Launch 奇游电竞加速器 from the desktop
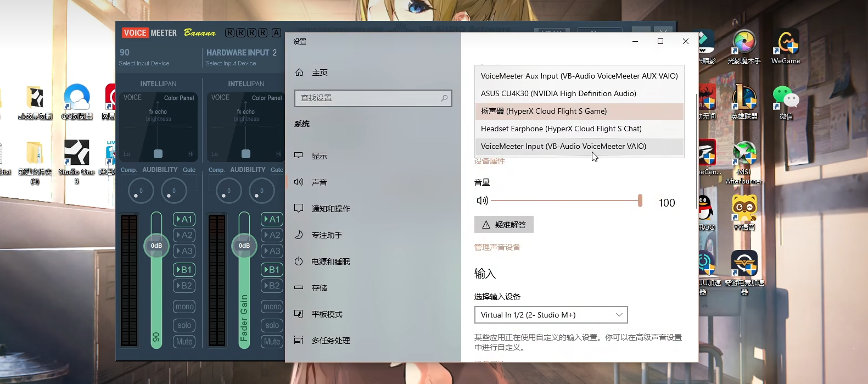Viewport: 868px width, 384px height. coord(744,272)
